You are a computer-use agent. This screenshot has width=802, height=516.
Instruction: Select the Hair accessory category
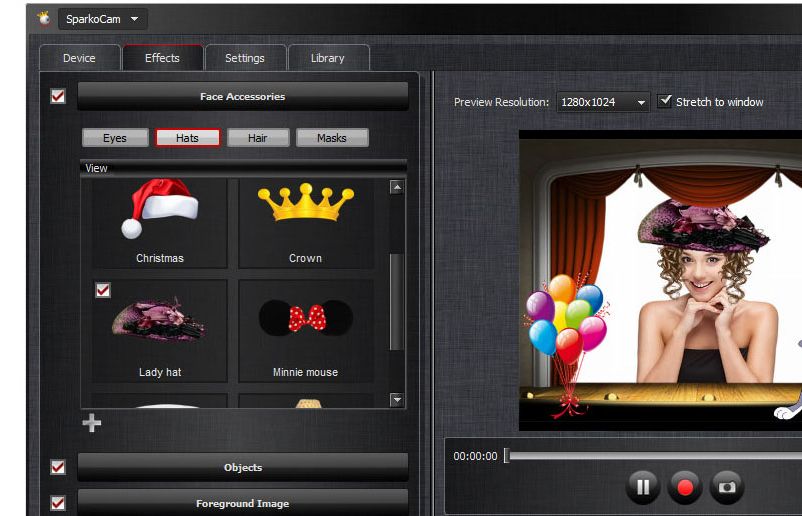point(258,138)
